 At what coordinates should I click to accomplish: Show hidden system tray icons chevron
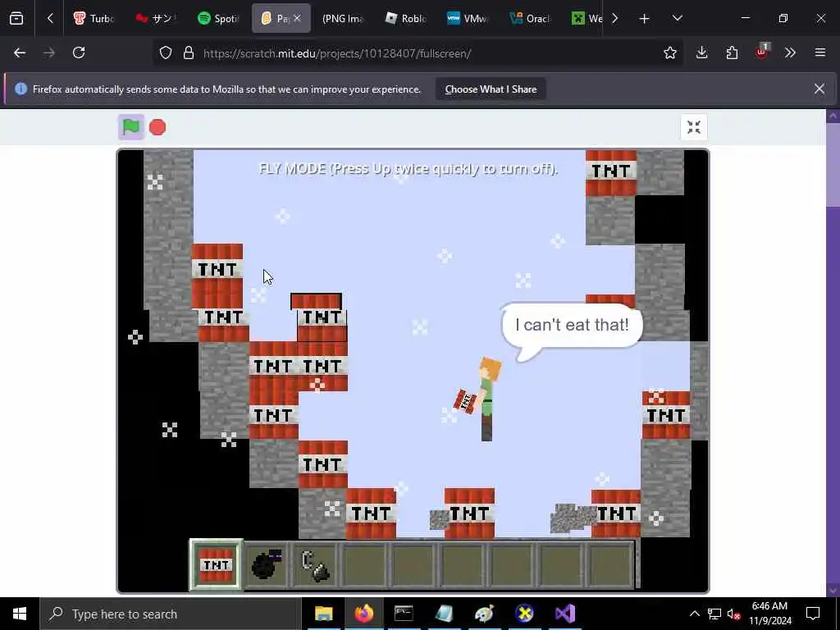(694, 614)
